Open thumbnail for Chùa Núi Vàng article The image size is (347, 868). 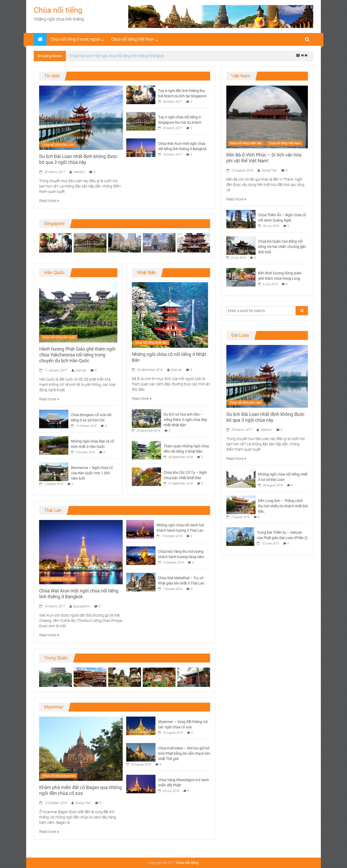coord(141,556)
